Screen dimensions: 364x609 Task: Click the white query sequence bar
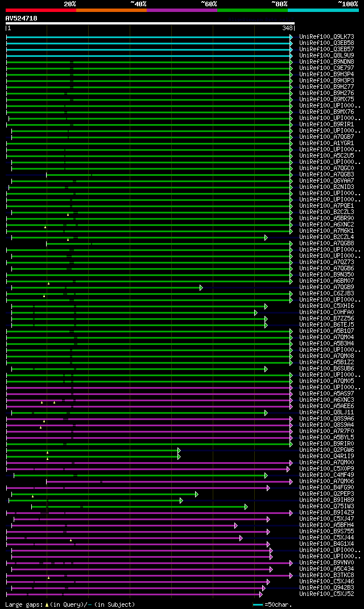pyautogui.click(x=150, y=23)
